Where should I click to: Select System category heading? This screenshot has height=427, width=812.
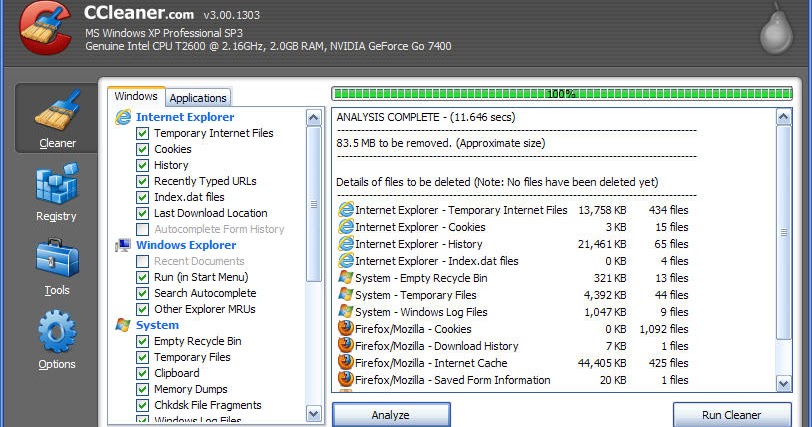pos(157,325)
